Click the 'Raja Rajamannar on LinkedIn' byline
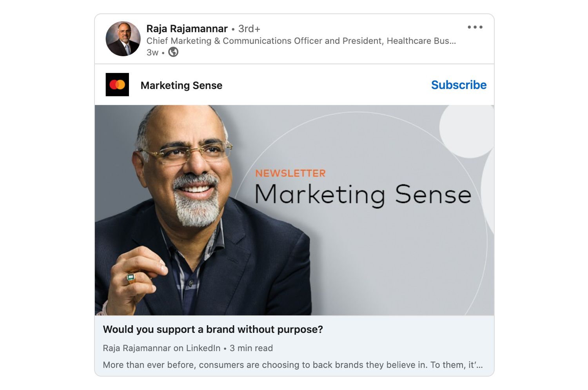Screen dimensions: 588x390 pos(162,348)
